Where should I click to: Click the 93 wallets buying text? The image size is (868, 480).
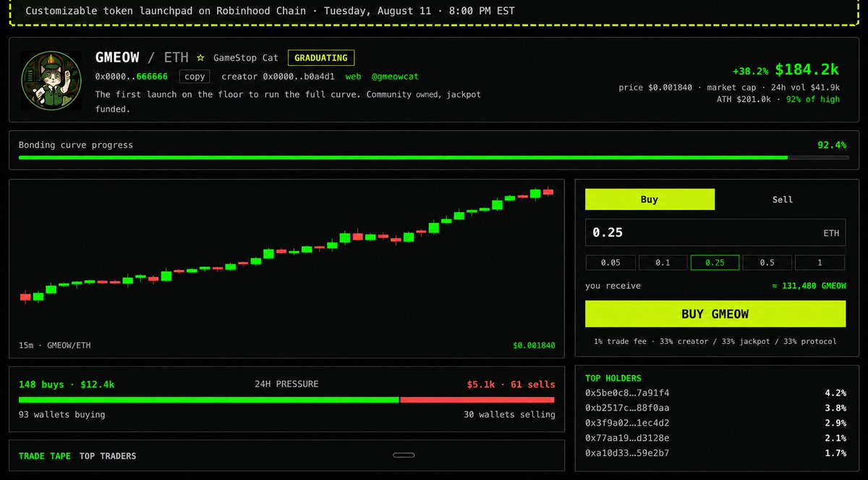click(62, 415)
